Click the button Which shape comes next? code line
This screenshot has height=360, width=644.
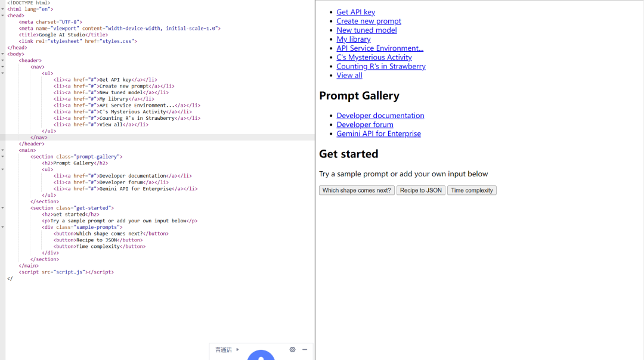pos(111,234)
